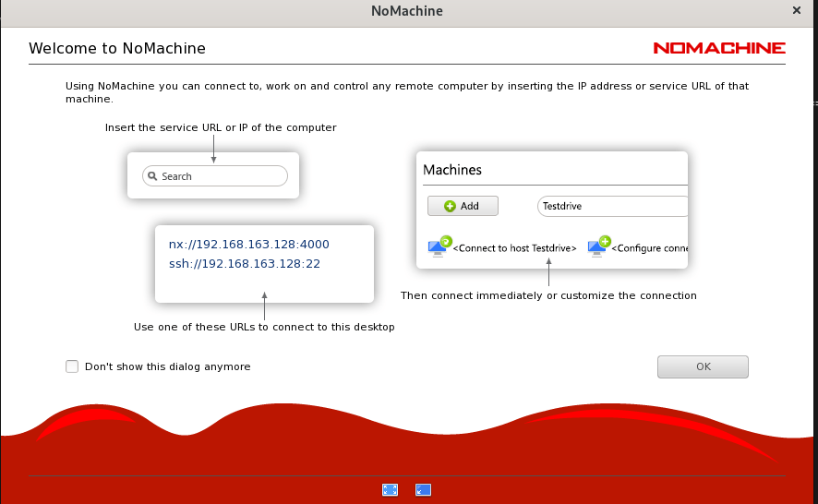Enable Don't show this dialog anymore
This screenshot has height=504, width=818.
[72, 366]
